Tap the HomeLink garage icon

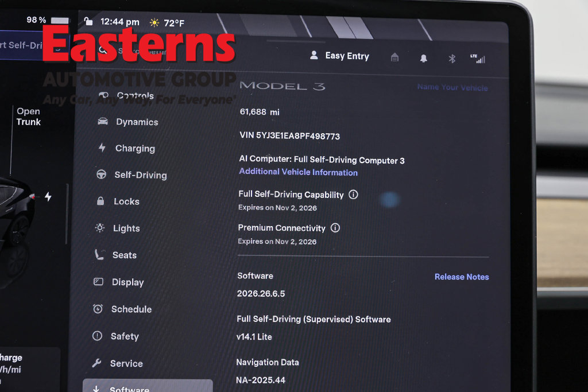pos(394,57)
